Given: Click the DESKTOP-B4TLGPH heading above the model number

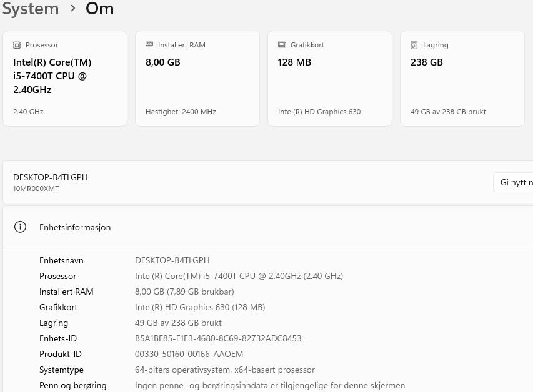Looking at the screenshot, I should [51, 177].
